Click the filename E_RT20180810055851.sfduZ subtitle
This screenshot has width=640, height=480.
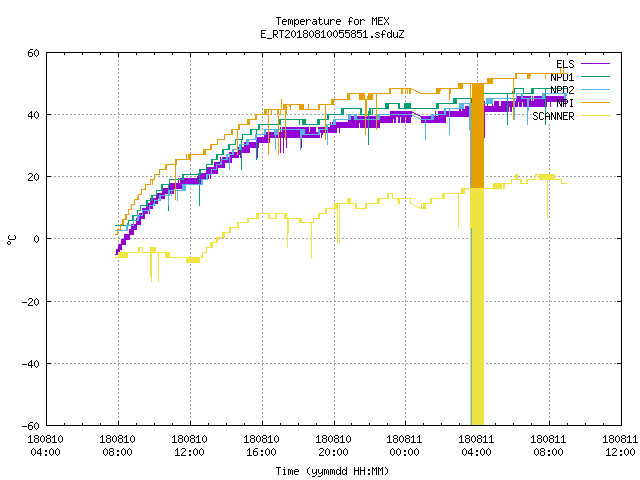coord(332,34)
